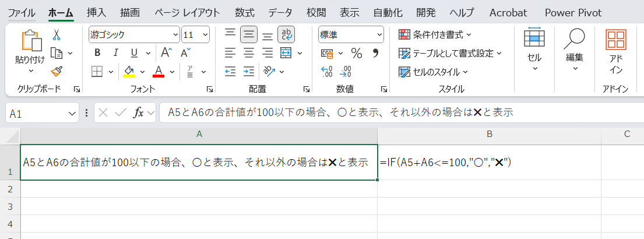Open the fill color dropdown arrow
644x239 pixels.
143,72
